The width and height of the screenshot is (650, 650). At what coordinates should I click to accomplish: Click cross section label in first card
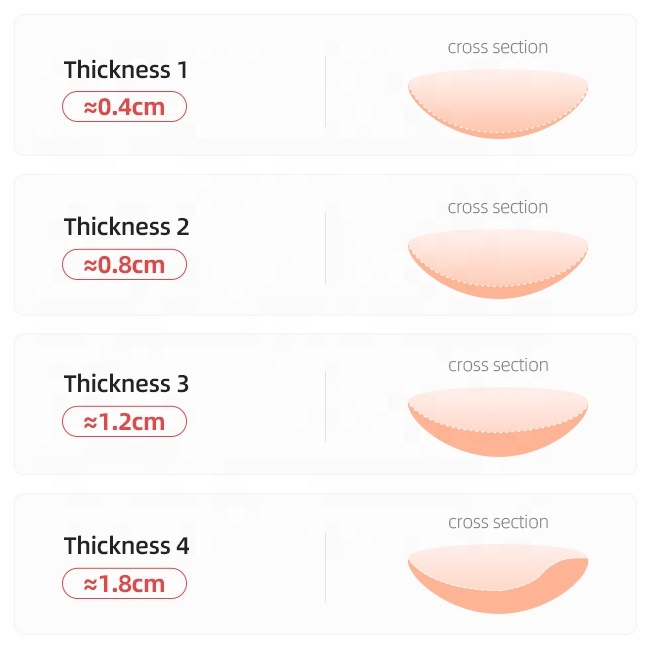point(498,47)
